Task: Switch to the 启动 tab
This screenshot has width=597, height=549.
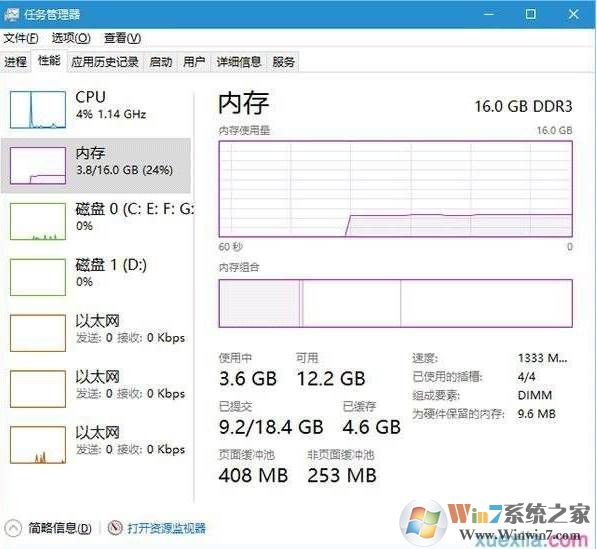Action: (160, 62)
